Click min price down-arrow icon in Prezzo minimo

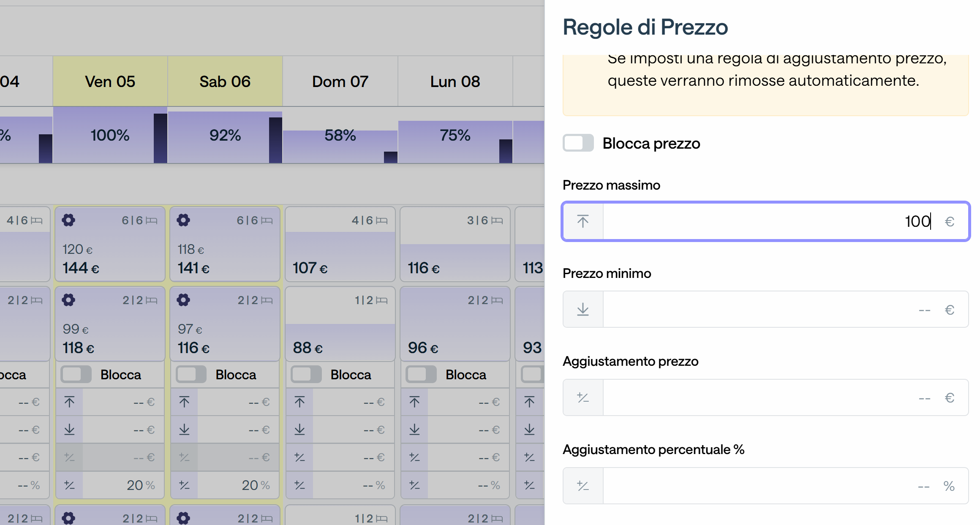(x=583, y=310)
